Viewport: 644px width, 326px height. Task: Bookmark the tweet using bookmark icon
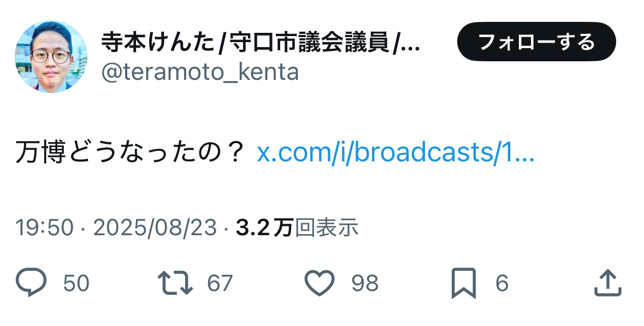coord(464,283)
